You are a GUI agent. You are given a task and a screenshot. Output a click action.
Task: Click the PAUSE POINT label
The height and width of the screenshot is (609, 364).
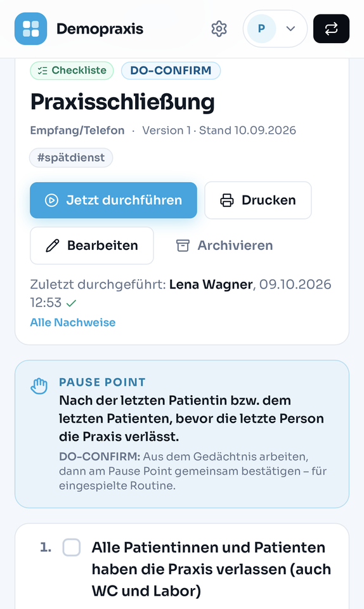pyautogui.click(x=103, y=382)
